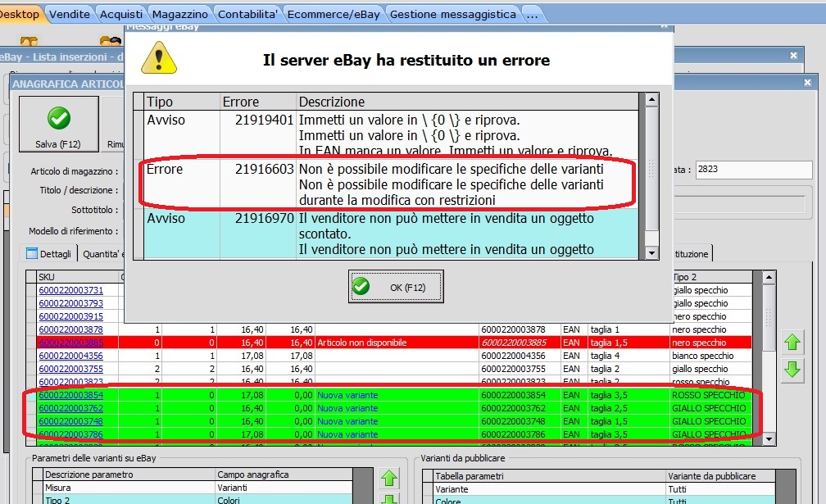Click the Descrizione column header
Viewport: 826px width, 504px height.
[x=467, y=102]
